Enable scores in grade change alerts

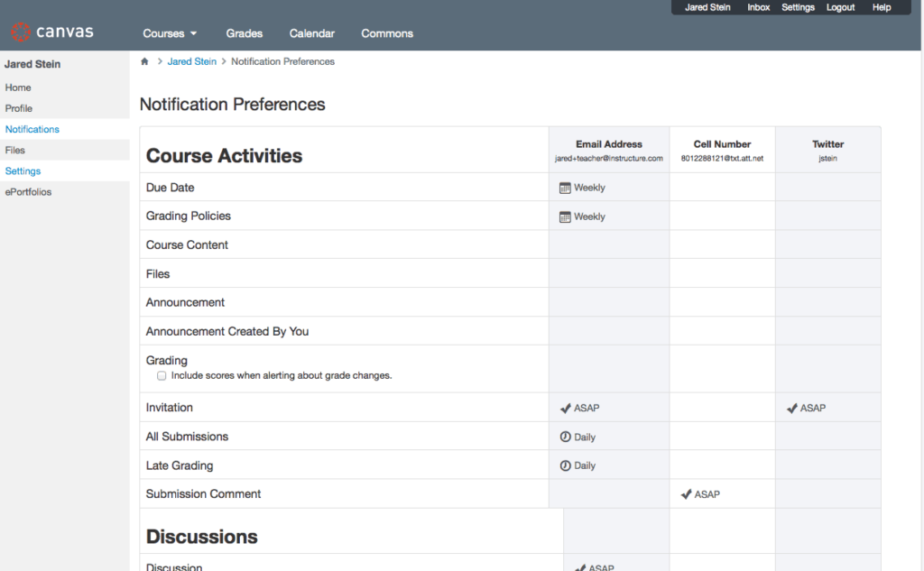point(162,376)
